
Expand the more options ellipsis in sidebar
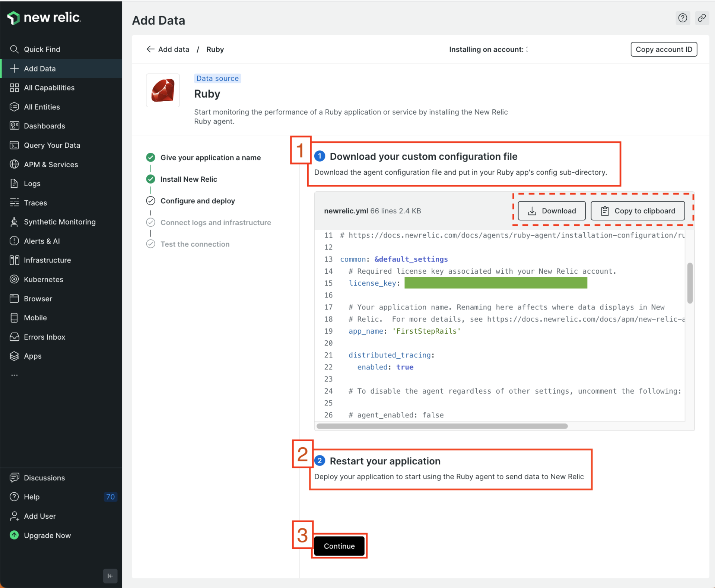(15, 375)
